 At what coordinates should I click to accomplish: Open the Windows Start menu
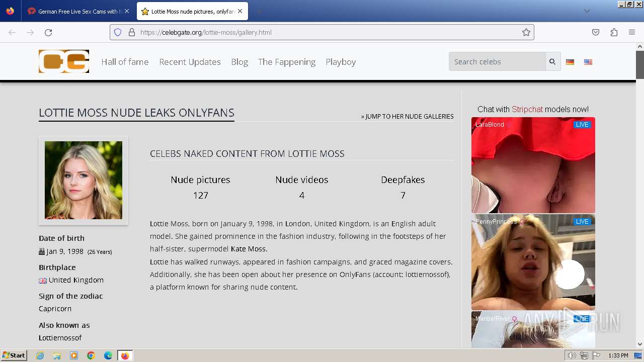pyautogui.click(x=14, y=355)
